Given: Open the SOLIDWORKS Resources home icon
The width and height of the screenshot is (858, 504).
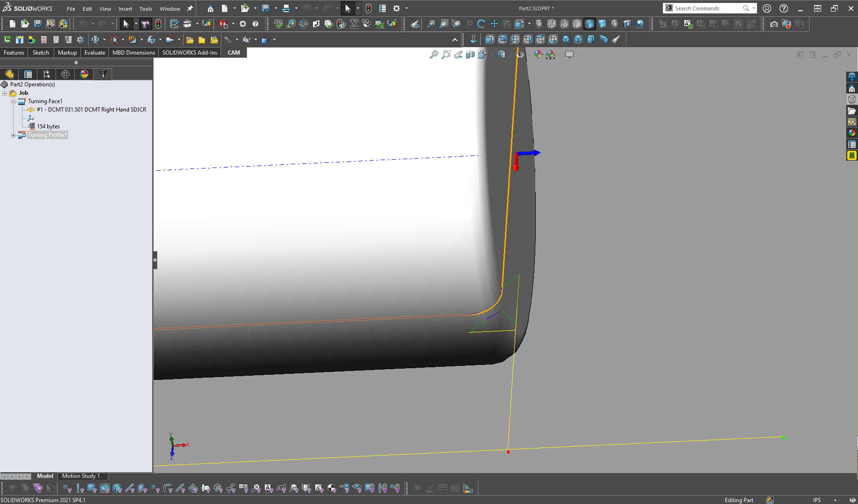Looking at the screenshot, I should 852,88.
